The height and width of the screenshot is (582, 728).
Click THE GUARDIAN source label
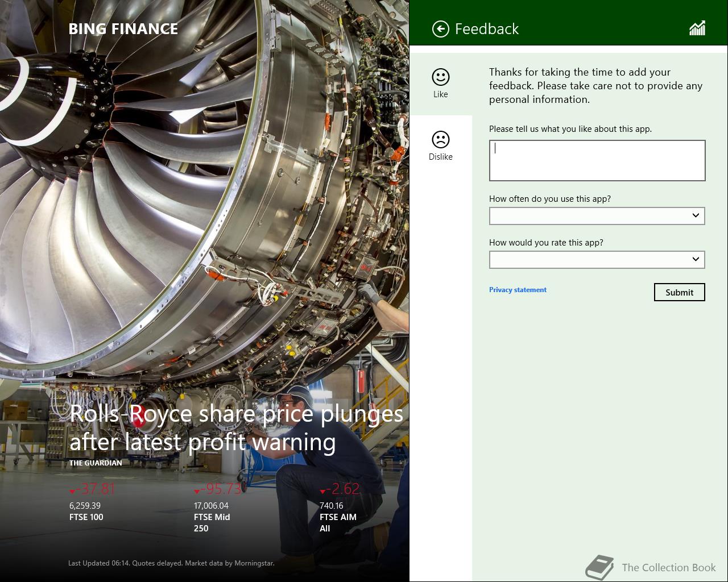click(x=96, y=463)
